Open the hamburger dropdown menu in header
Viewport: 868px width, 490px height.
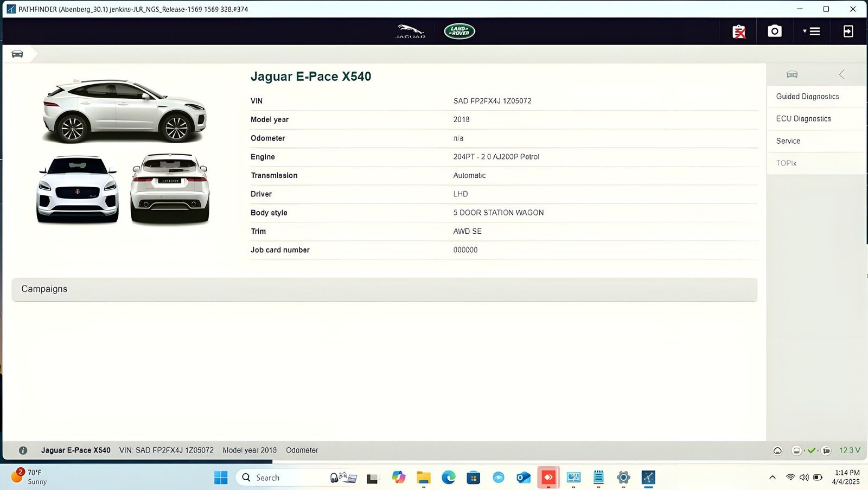[x=812, y=31]
